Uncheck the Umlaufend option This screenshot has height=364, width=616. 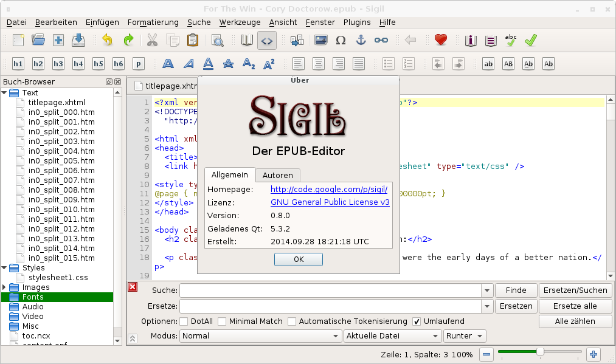click(417, 321)
